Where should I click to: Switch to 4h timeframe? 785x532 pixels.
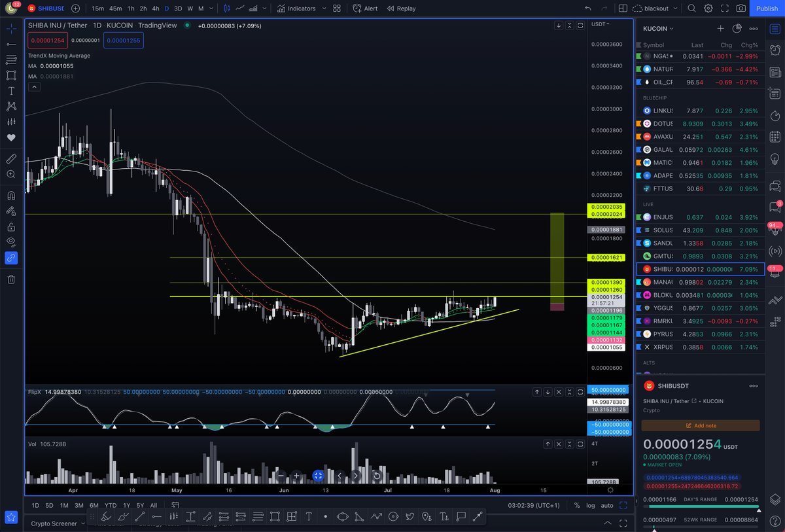155,9
